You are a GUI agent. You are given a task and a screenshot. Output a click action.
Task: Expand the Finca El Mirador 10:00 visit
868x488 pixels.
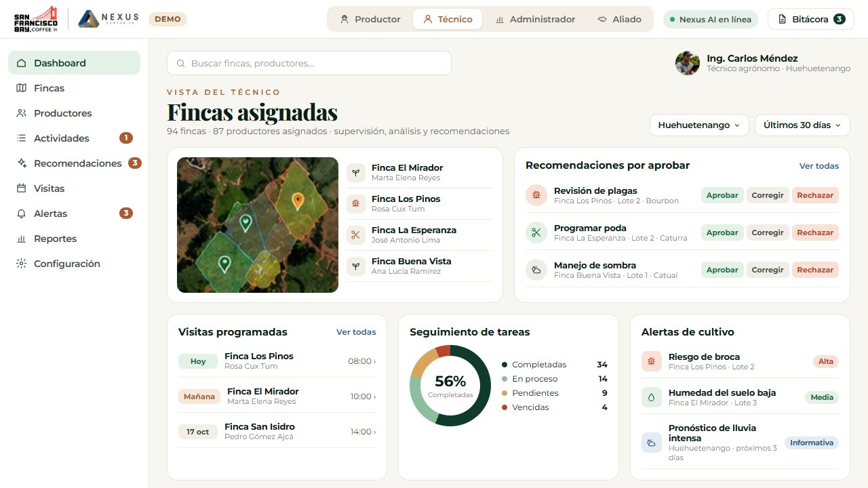(277, 396)
